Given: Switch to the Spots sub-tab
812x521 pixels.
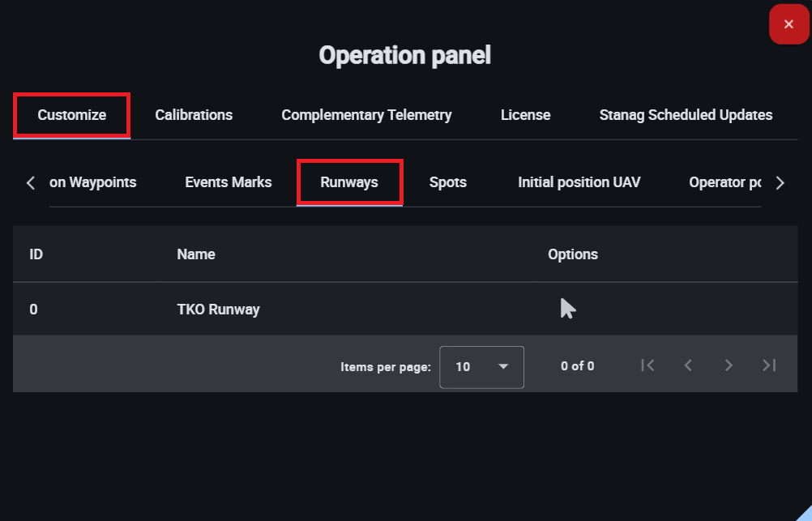Looking at the screenshot, I should 448,182.
